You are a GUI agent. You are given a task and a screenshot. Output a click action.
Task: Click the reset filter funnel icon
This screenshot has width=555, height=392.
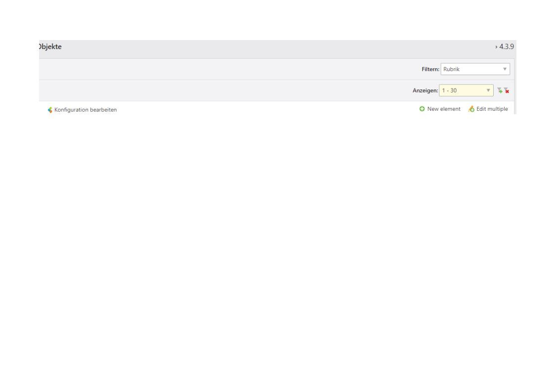(x=507, y=91)
